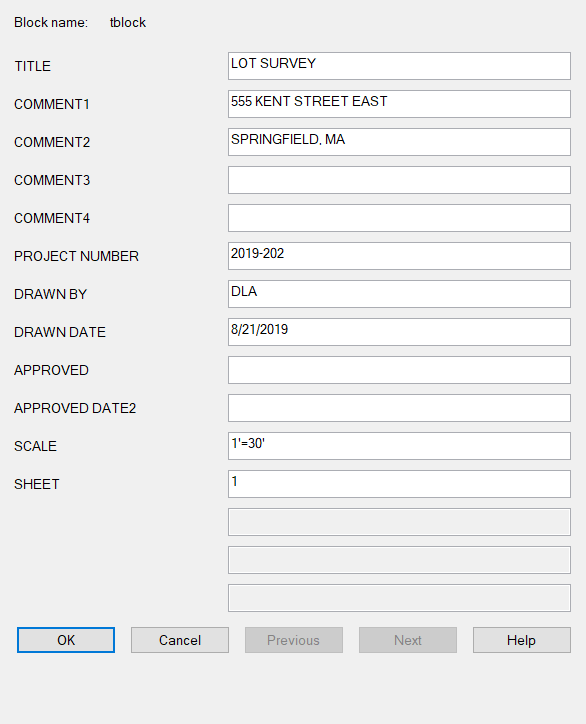
Task: Click the SCALE field showing 1'=30'
Action: click(x=399, y=446)
